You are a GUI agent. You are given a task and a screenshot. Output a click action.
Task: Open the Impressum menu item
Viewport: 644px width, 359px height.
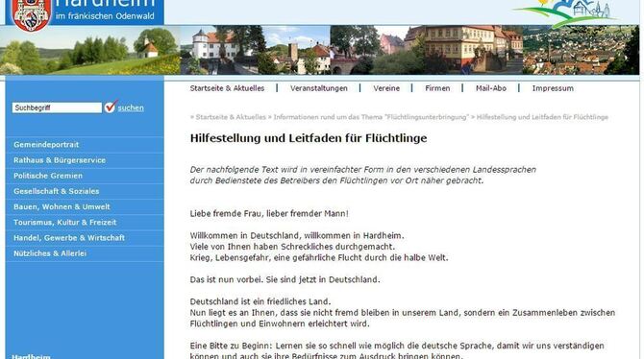pyautogui.click(x=553, y=88)
